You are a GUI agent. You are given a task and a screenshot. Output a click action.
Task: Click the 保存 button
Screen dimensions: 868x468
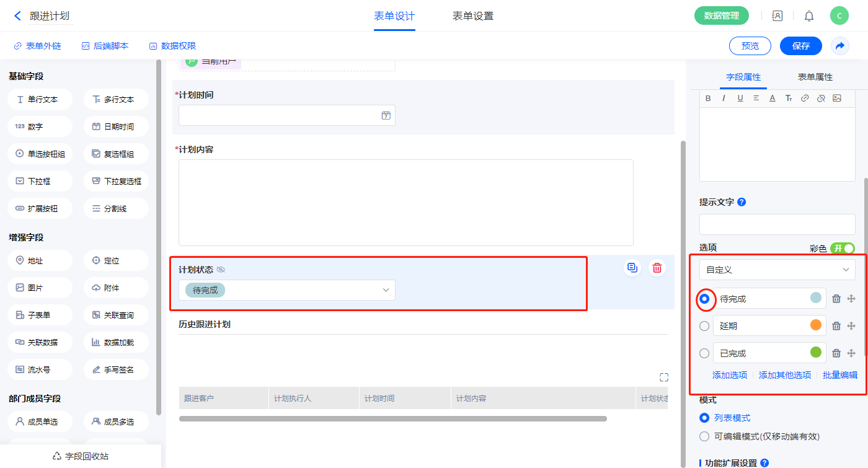800,46
